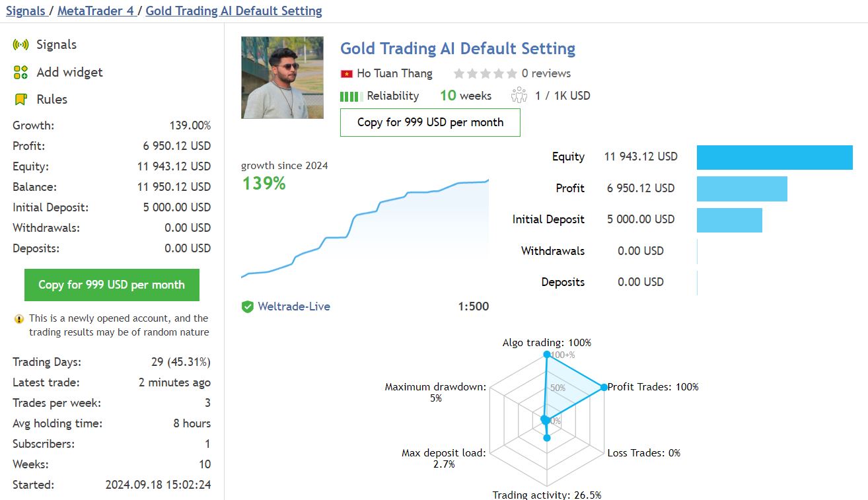Click the Signals broadcast icon in sidebar
The image size is (868, 500).
(x=20, y=45)
